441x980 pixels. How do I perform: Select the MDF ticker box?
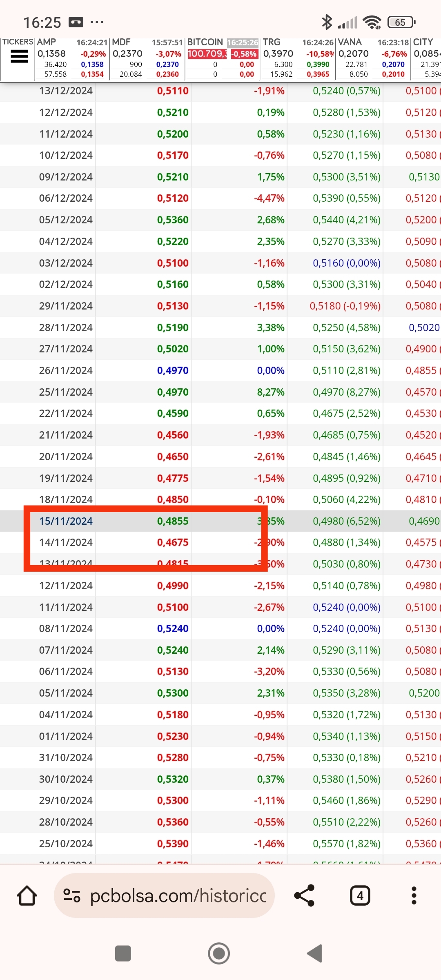[x=147, y=58]
